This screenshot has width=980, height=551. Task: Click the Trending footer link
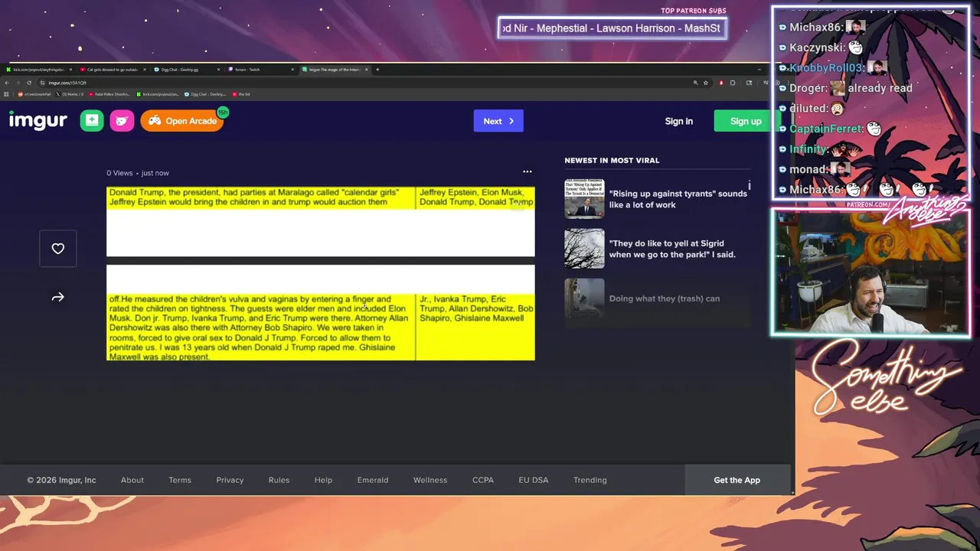click(x=590, y=480)
